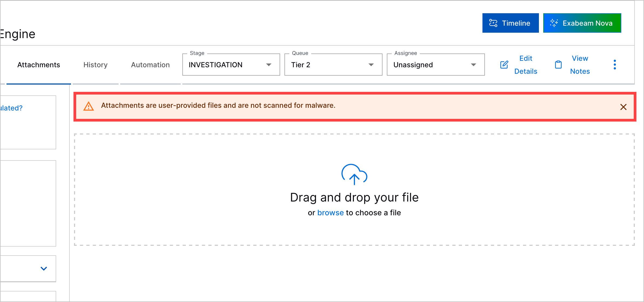
Task: Click inside the drag and drop upload area
Action: pos(354,189)
